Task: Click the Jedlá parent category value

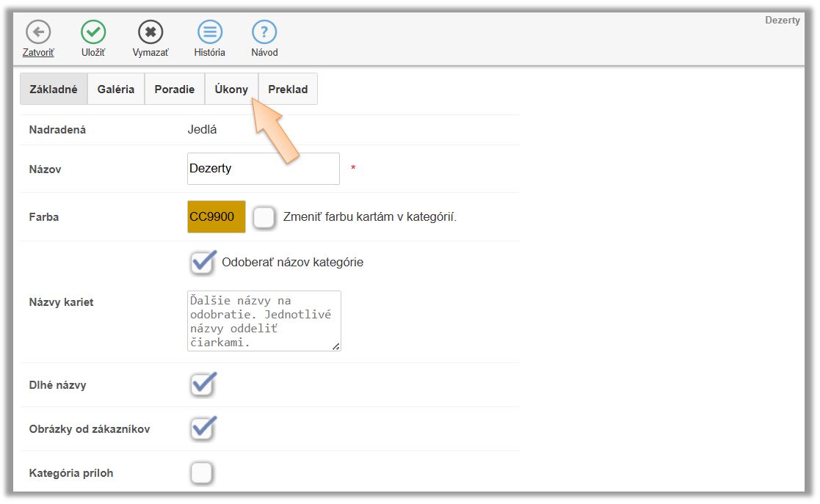Action: tap(203, 130)
